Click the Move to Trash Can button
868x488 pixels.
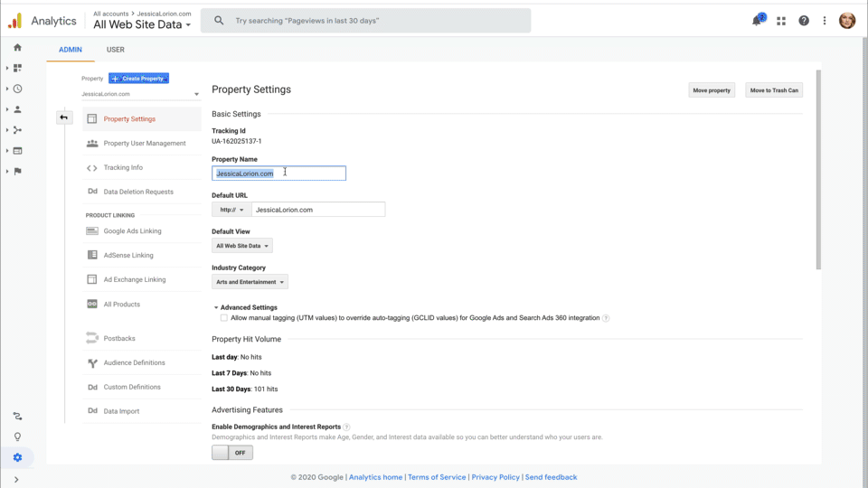pyautogui.click(x=774, y=90)
